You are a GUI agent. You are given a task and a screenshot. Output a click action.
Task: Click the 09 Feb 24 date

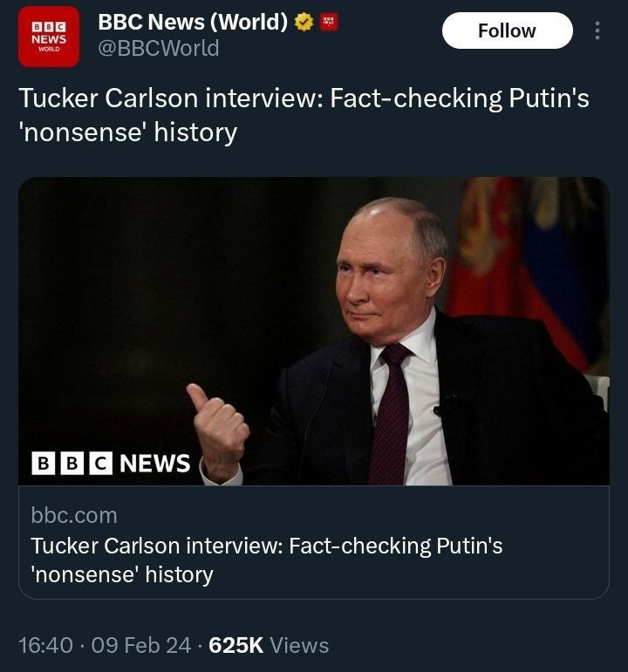pos(140,646)
